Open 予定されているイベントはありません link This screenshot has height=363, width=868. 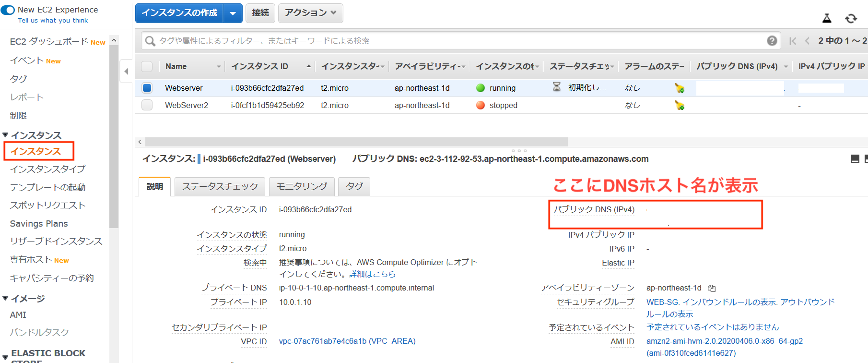click(713, 327)
